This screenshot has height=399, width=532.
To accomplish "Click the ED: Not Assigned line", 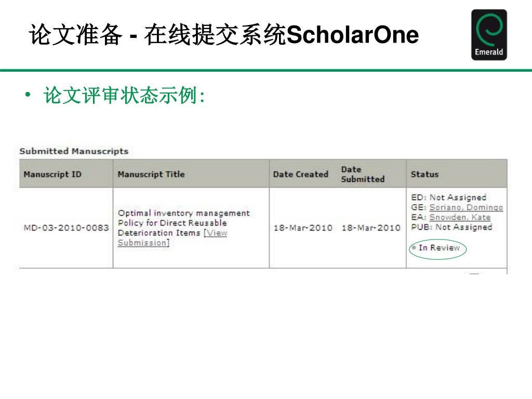I will click(x=448, y=197).
